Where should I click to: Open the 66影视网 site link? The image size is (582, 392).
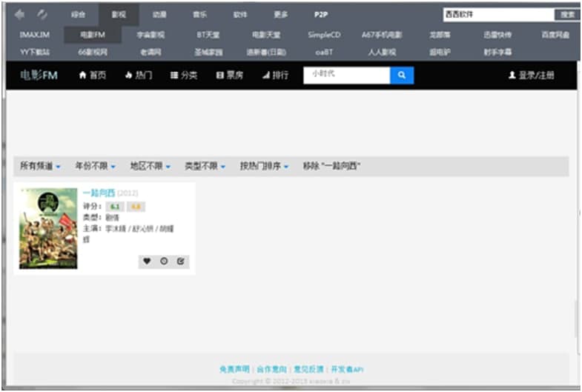[93, 53]
